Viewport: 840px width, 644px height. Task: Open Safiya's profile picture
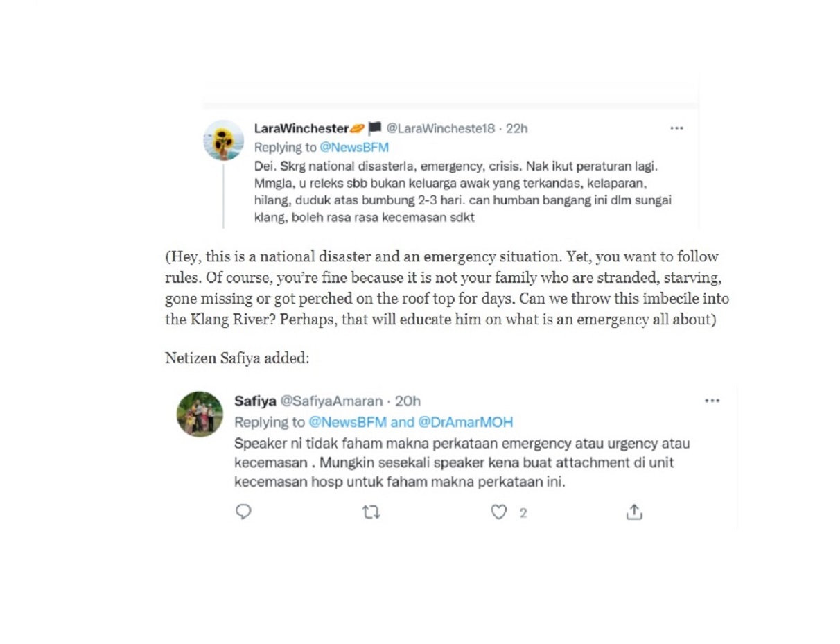tap(200, 414)
